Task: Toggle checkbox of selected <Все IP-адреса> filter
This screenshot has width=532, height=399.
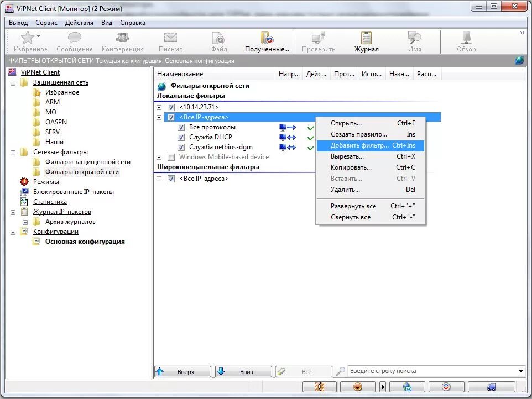Action: (171, 117)
